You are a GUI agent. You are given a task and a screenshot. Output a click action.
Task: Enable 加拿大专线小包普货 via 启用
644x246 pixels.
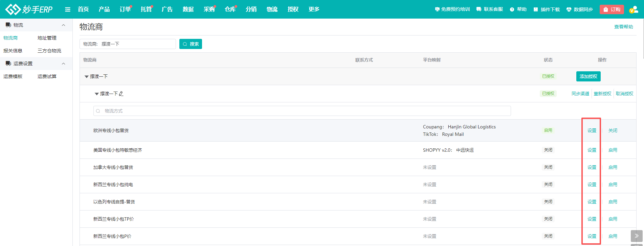613,167
